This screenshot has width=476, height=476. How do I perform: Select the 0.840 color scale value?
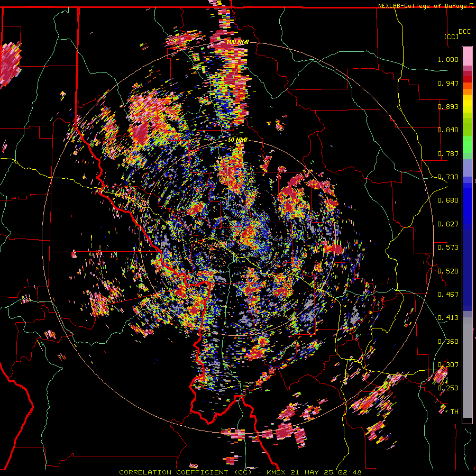pyautogui.click(x=448, y=130)
